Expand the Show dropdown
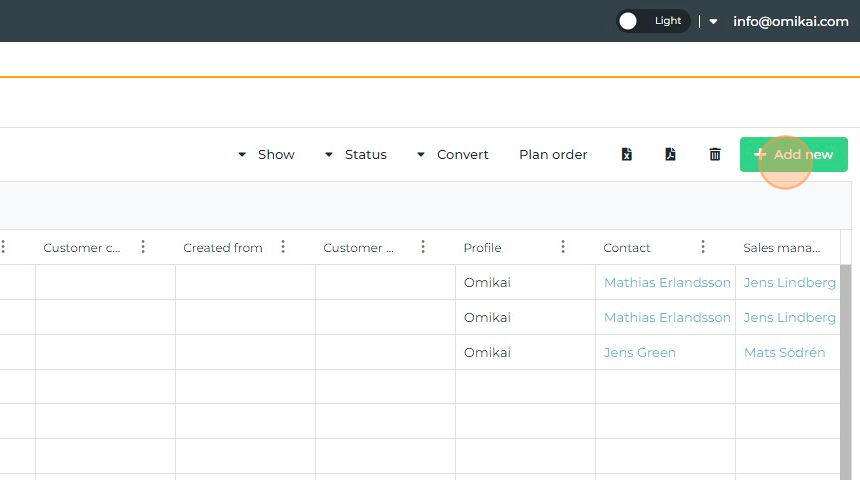The height and width of the screenshot is (480, 860). click(x=266, y=154)
